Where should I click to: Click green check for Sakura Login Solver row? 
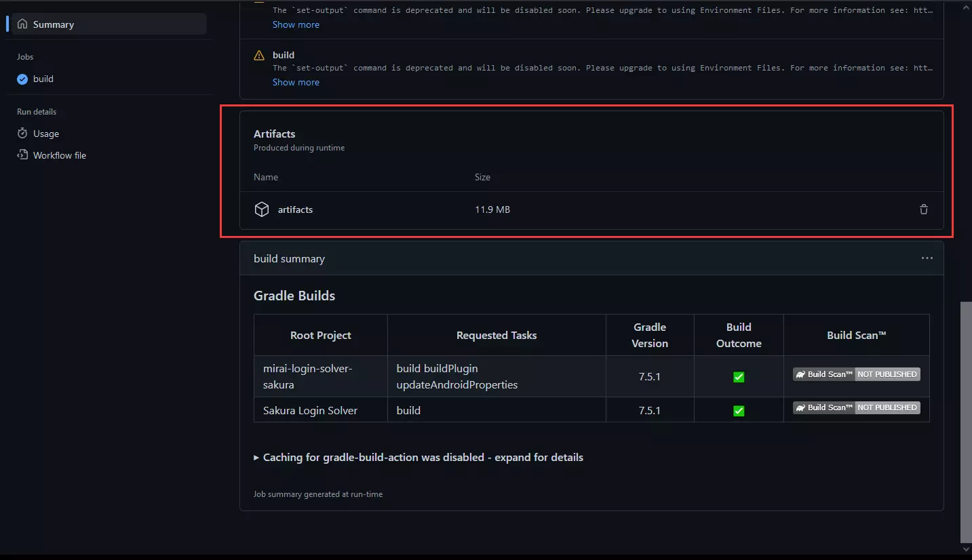[739, 410]
